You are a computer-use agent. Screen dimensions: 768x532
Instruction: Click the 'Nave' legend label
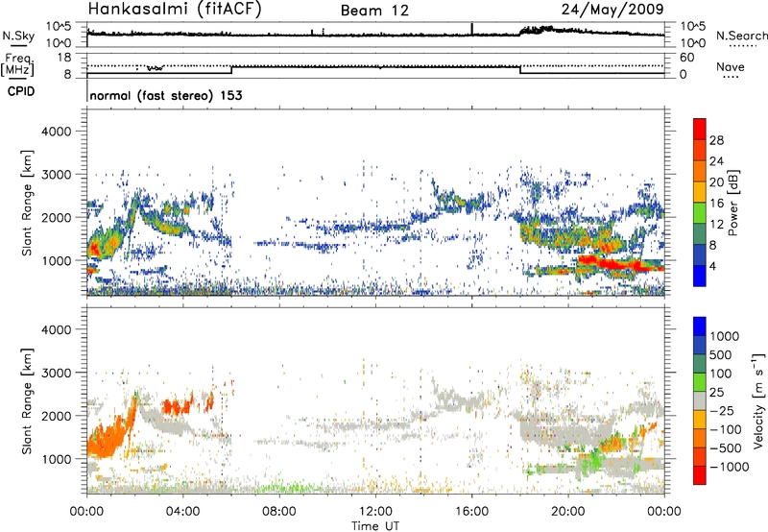click(731, 66)
